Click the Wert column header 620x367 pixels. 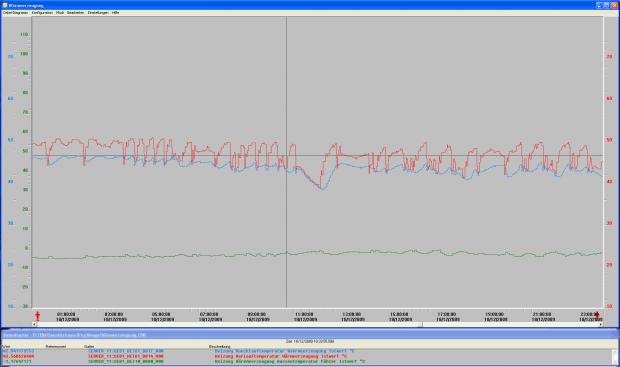(6, 347)
